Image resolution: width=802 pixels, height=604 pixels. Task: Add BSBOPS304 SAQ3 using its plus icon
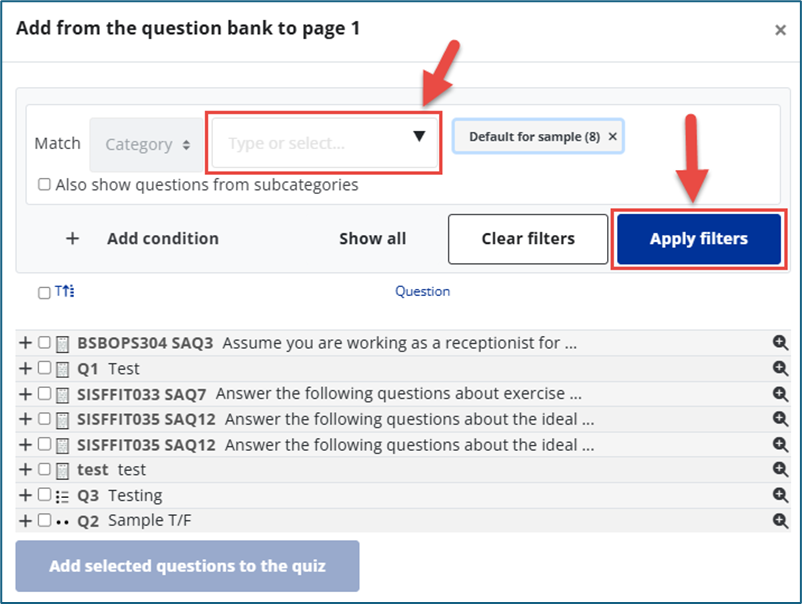[25, 343]
